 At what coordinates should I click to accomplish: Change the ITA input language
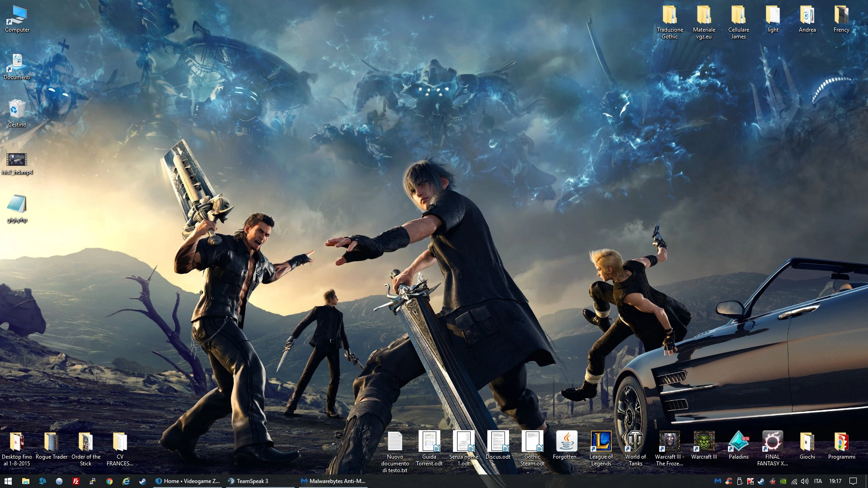click(x=818, y=481)
